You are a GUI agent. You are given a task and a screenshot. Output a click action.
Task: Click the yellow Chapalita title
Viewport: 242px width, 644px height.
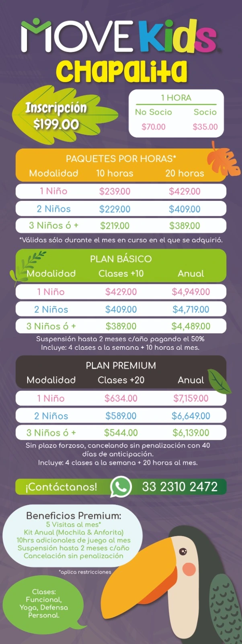[121, 72]
